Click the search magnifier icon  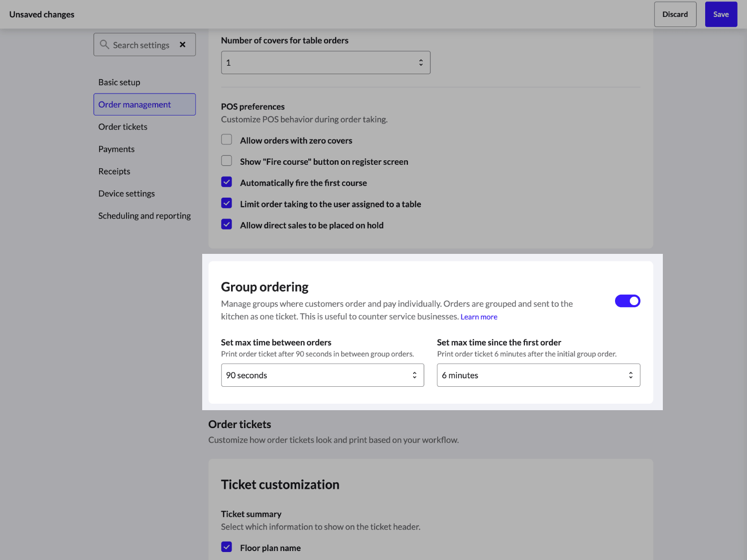[x=104, y=44]
